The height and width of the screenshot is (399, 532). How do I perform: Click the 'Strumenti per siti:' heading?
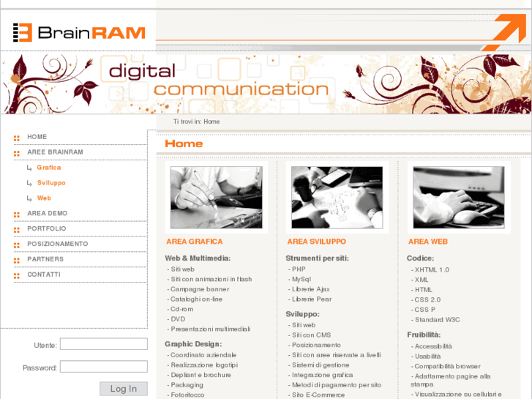point(318,258)
